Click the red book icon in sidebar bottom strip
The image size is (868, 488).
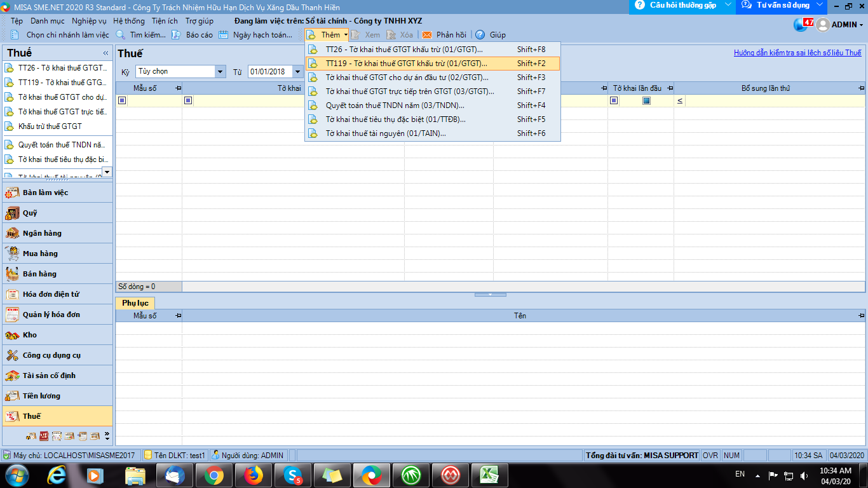coord(44,436)
